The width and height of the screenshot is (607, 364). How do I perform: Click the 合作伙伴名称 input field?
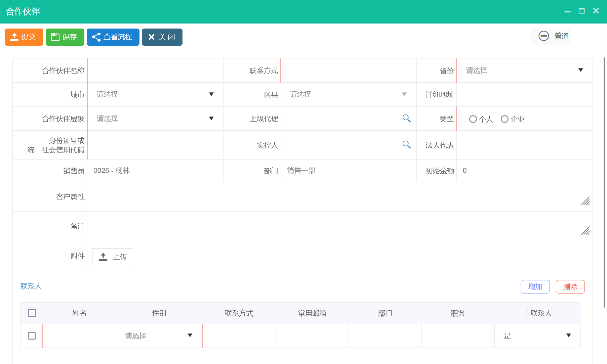tap(155, 71)
